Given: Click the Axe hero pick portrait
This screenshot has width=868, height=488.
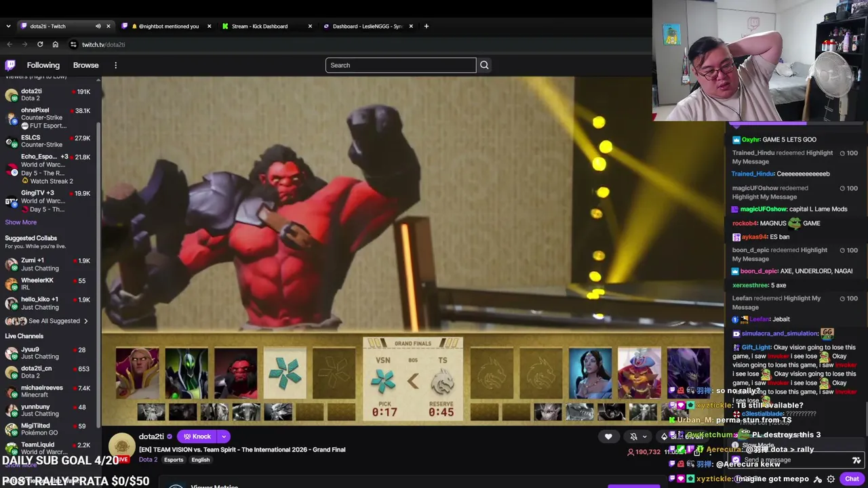Looking at the screenshot, I should (236, 373).
